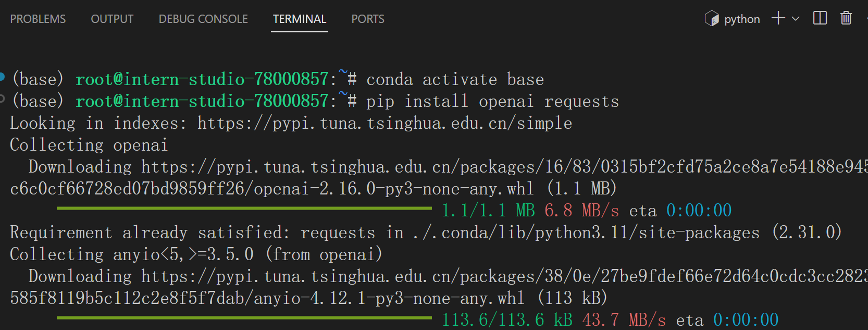Click the 'Collecting anyio<5,>=3.5.0' line
This screenshot has width=868, height=330.
point(196,254)
